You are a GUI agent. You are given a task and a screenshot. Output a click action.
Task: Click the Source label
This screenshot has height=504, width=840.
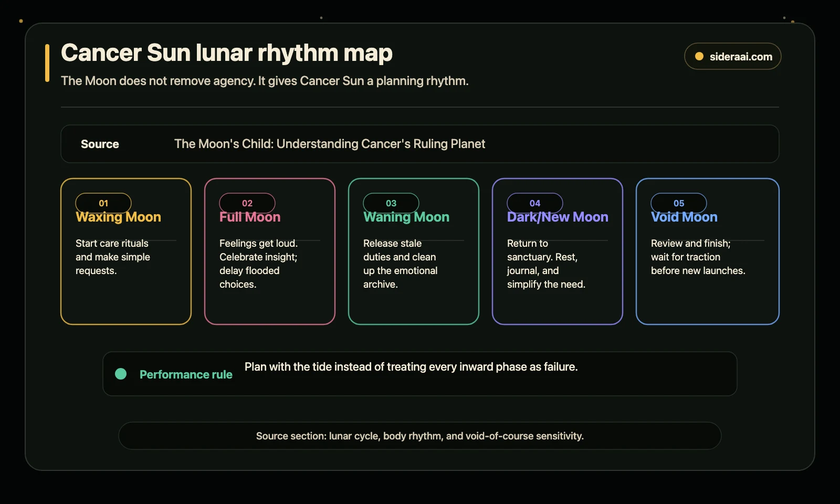coord(100,144)
